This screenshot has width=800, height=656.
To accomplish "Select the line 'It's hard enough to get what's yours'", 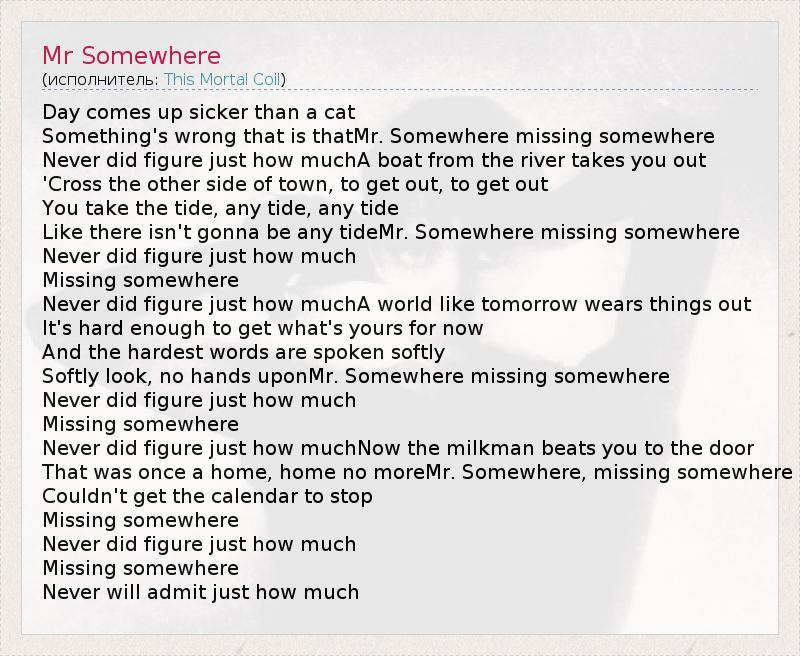I will click(262, 328).
